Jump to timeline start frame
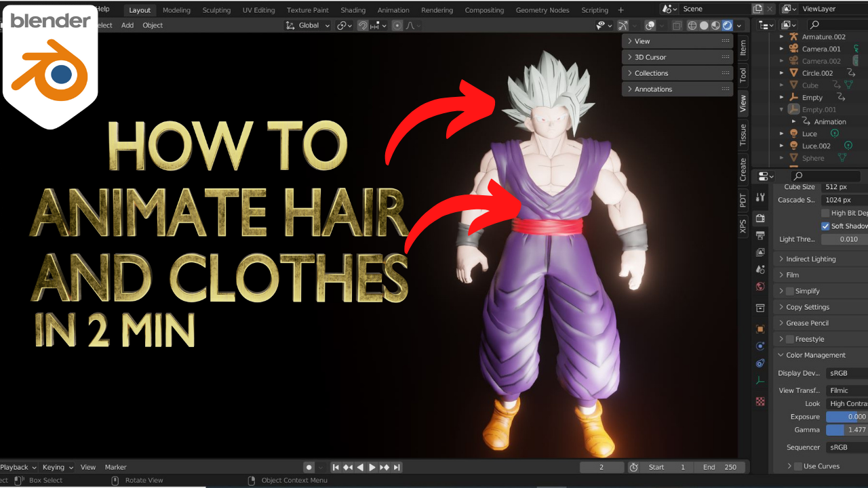Screen dimensions: 868x488 336,467
